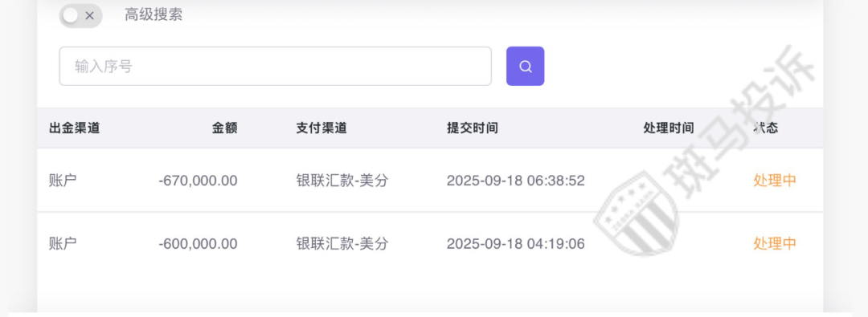Image resolution: width=868 pixels, height=317 pixels.
Task: Click the timestamp 2025-09-18 04:19:06
Action: tap(515, 244)
